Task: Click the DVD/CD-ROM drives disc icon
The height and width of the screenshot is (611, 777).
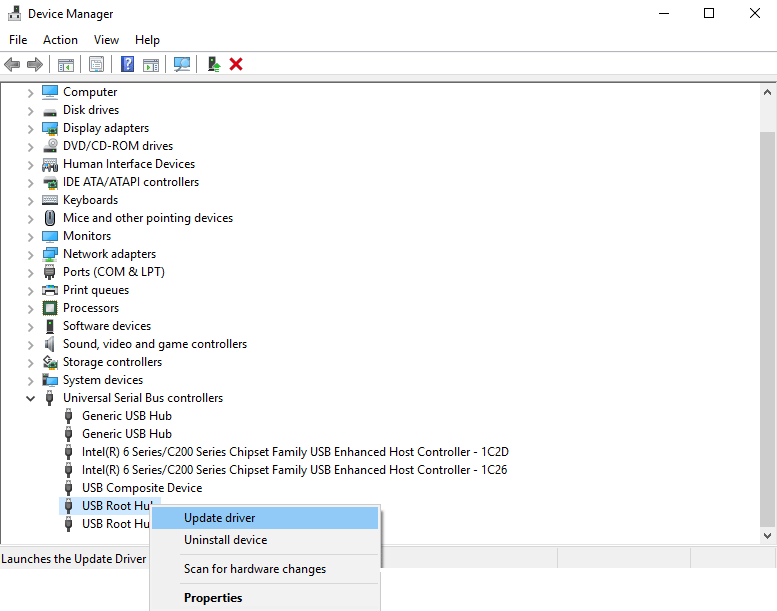Action: coord(50,146)
